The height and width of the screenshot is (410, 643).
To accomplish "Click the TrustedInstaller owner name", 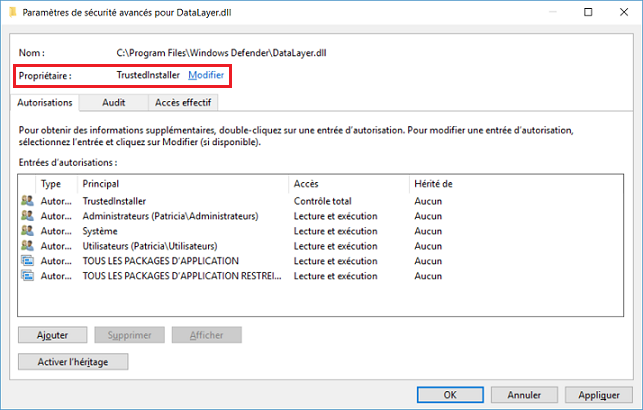I will (148, 75).
